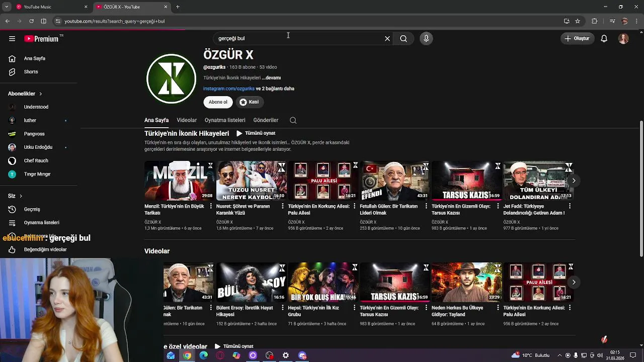This screenshot has width=644, height=362.
Task: Reload the page in Chrome
Action: (31, 21)
